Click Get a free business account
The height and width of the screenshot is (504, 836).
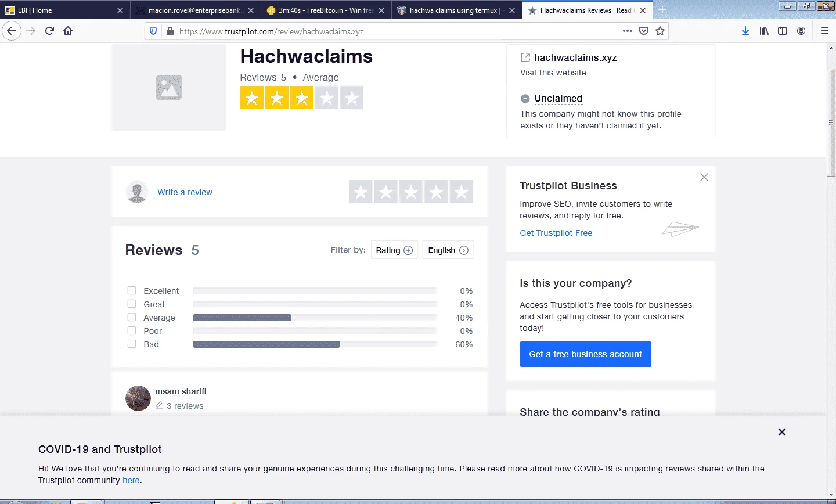(586, 354)
